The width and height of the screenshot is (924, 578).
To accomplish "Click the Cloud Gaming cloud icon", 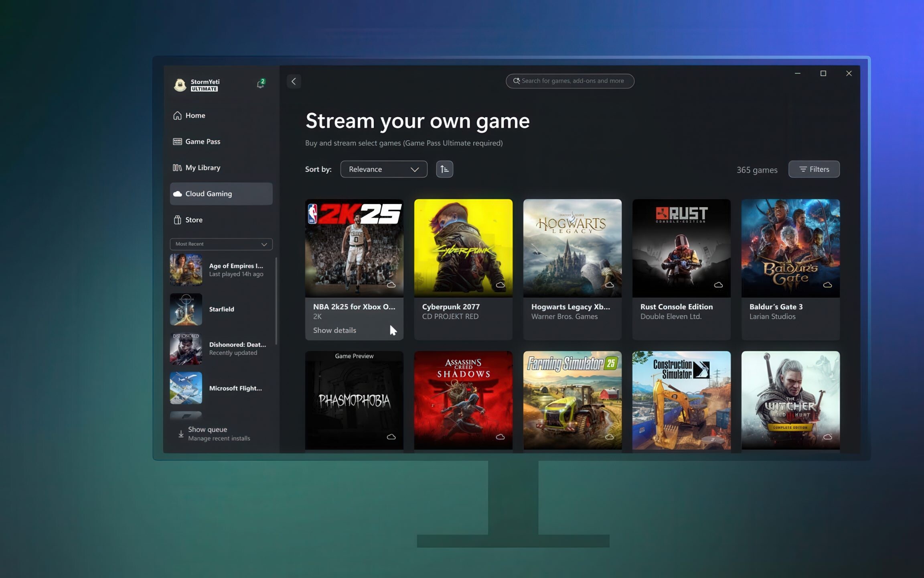I will click(177, 194).
